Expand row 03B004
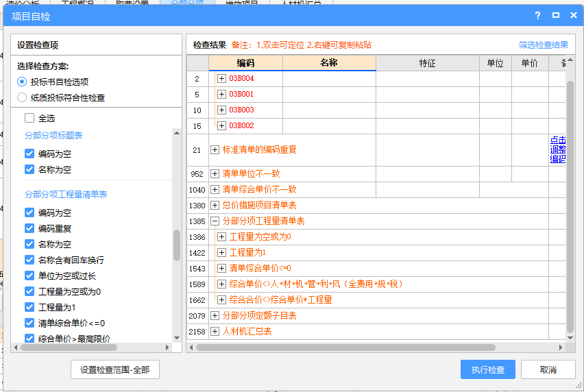 coord(221,79)
